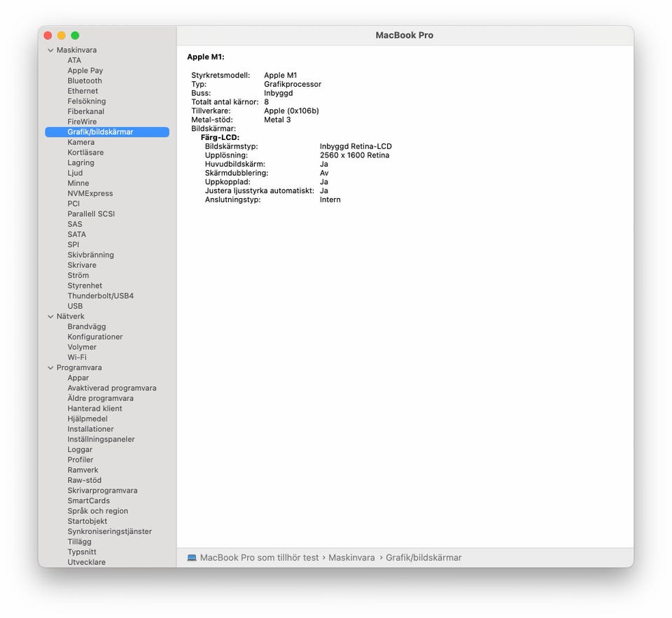Select the highlighted Grafik/bildskärmar sidebar row

point(107,132)
